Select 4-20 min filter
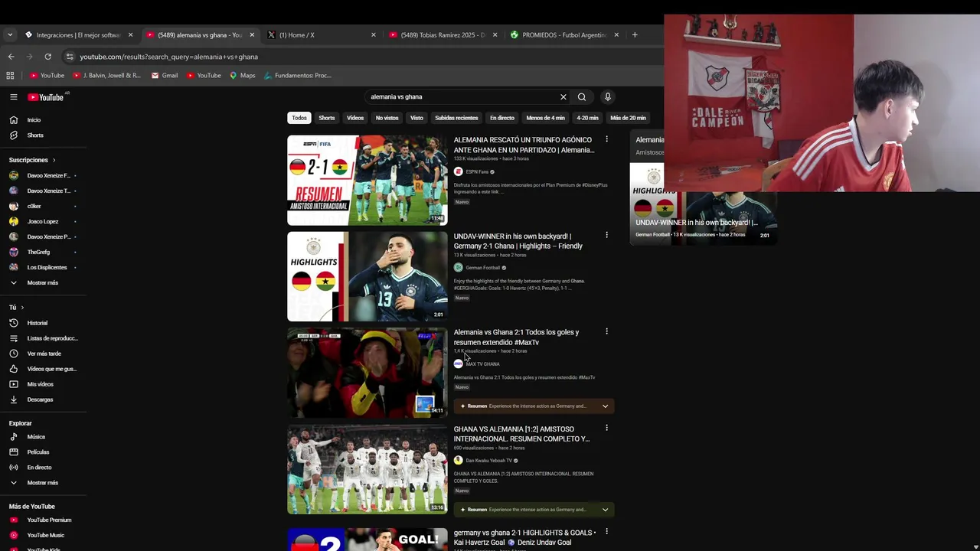This screenshot has height=551, width=980. pyautogui.click(x=587, y=118)
